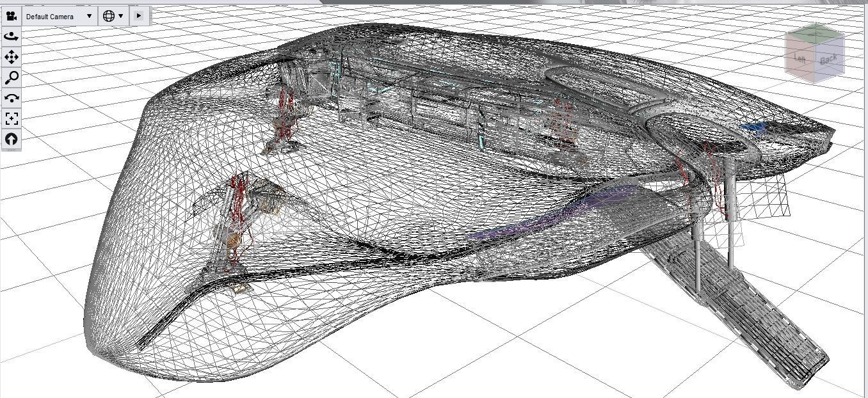
Task: Click the Back face of view cube
Action: 828,60
